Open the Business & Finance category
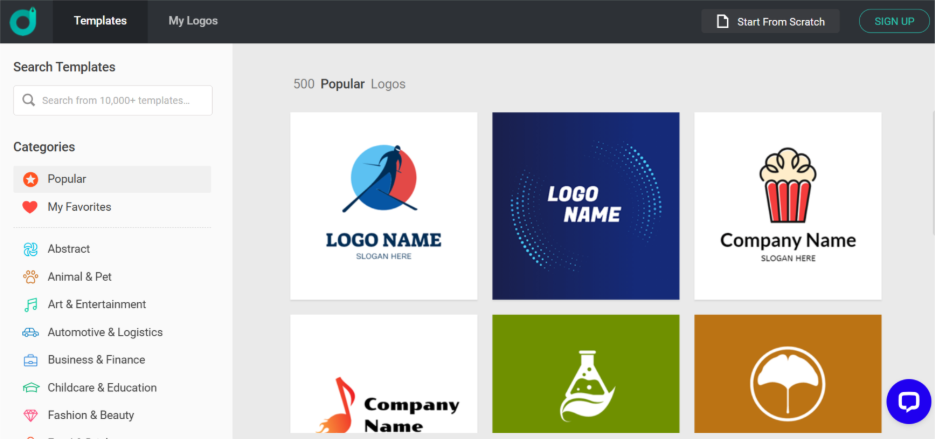The width and height of the screenshot is (936, 439). click(x=112, y=360)
